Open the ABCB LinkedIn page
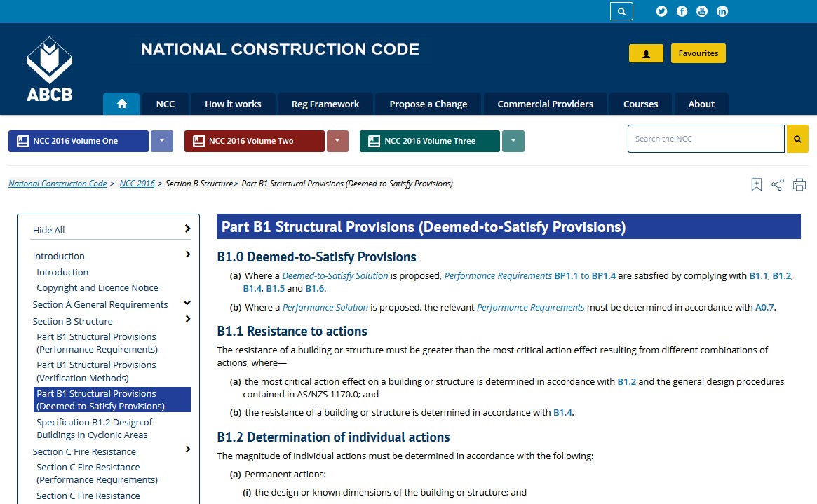 (x=722, y=11)
